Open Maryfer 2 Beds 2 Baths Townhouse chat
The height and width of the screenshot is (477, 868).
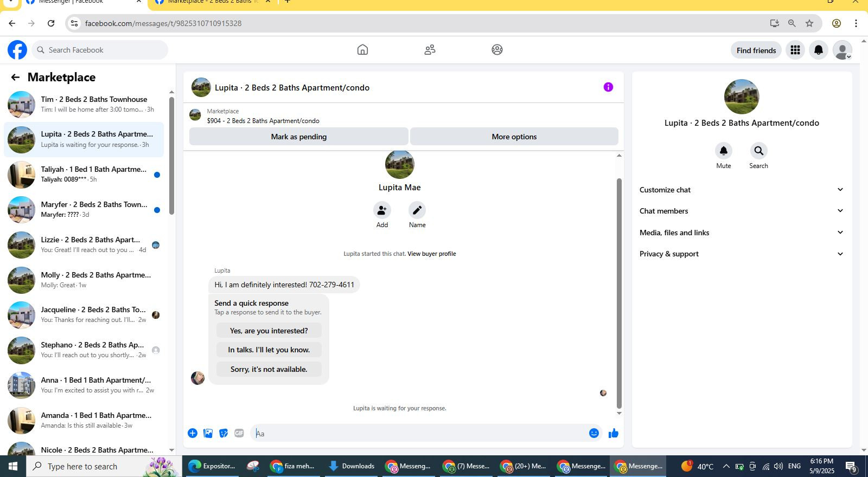84,209
